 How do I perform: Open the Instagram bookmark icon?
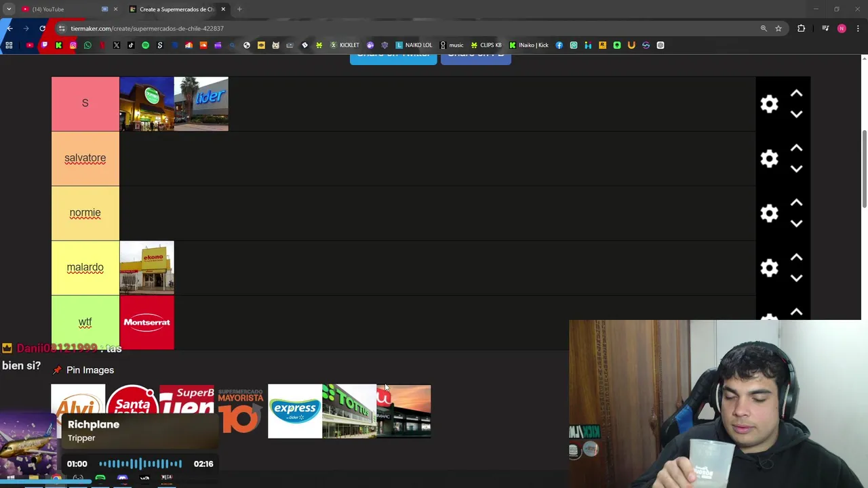73,45
